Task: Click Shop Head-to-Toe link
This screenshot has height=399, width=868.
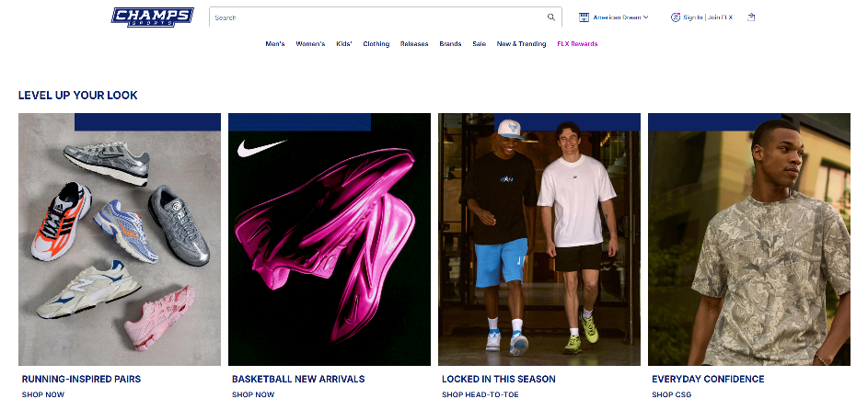Action: 480,394
